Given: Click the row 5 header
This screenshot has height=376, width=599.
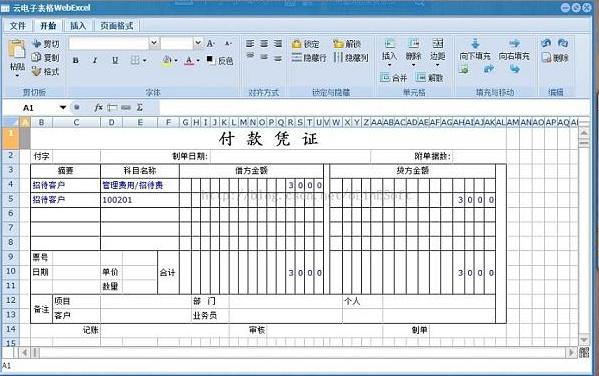Looking at the screenshot, I should pos(10,199).
